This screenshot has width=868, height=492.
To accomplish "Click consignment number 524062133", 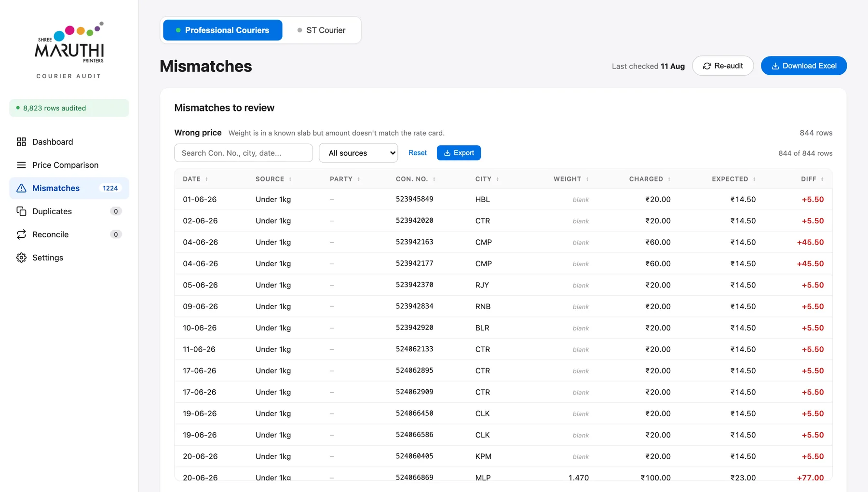I will (415, 349).
